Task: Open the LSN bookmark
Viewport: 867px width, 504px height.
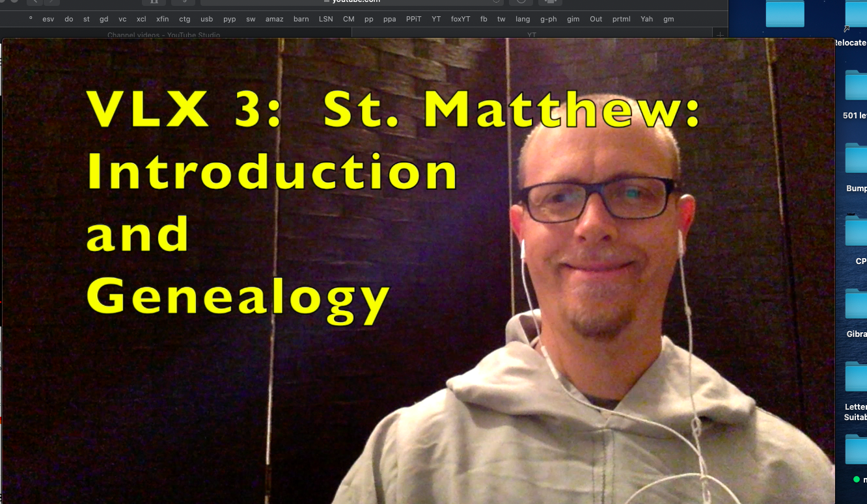Action: click(326, 19)
